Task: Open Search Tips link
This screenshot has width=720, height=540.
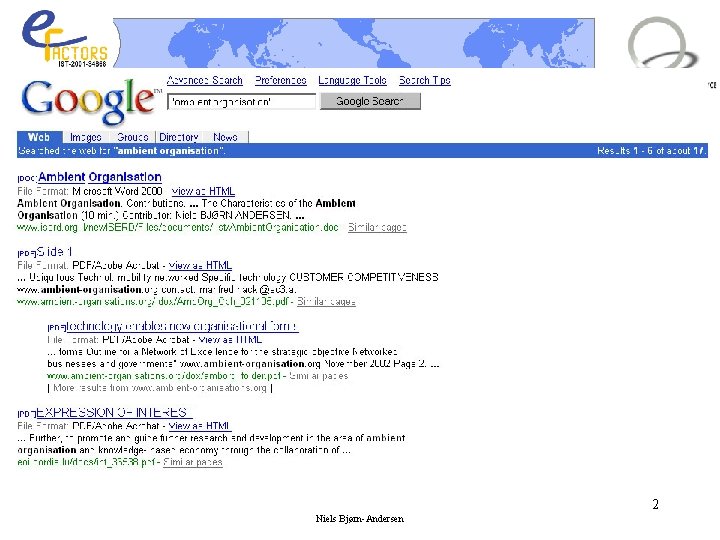Action: click(425, 80)
